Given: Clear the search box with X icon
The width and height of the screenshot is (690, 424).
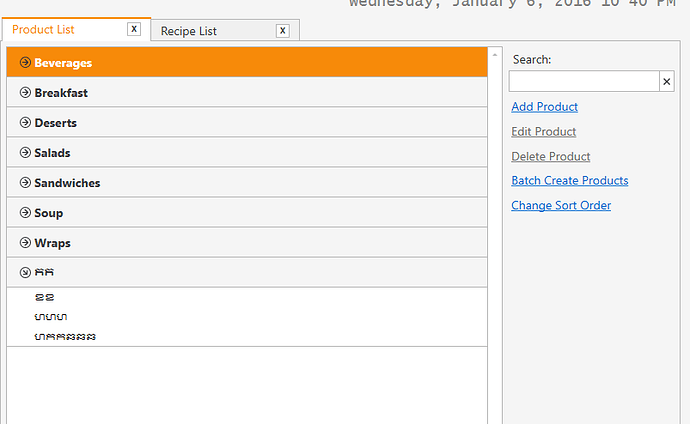Looking at the screenshot, I should click(667, 81).
